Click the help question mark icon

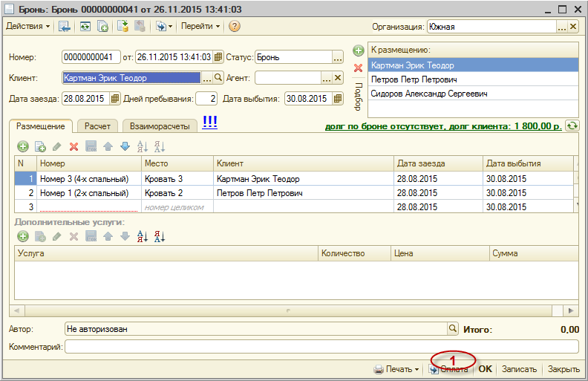click(235, 26)
